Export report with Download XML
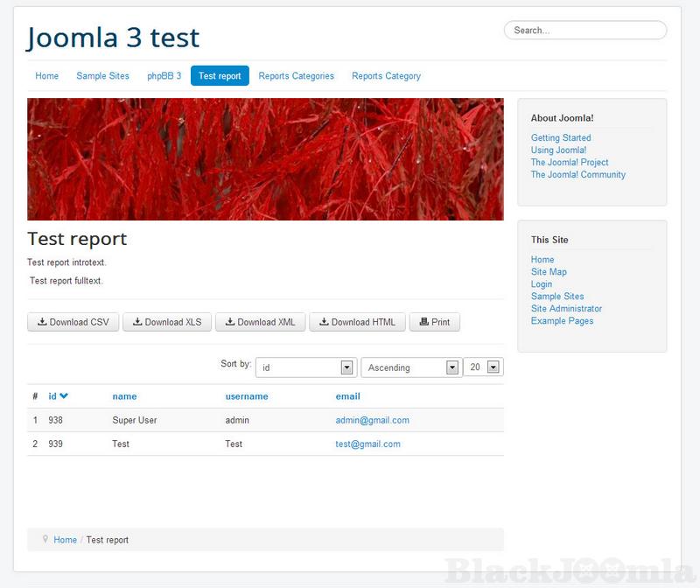This screenshot has height=588, width=700. pyautogui.click(x=260, y=322)
